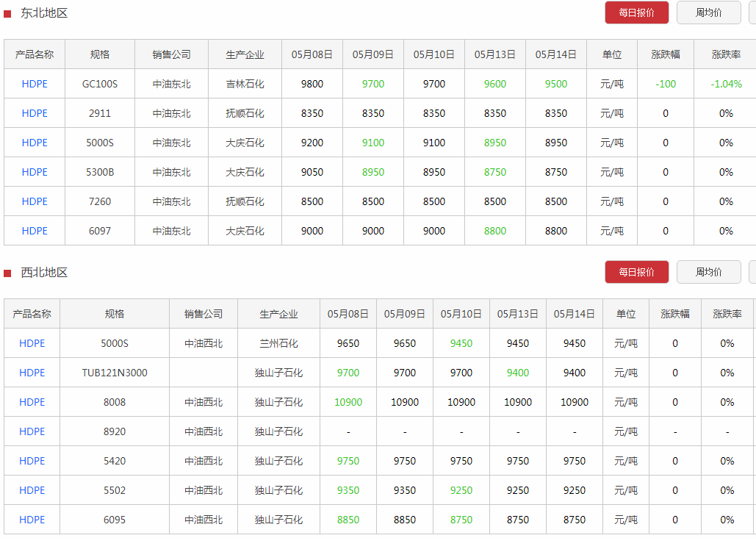Click 涨跌幅 header in 西北地区 table
The height and width of the screenshot is (538, 756).
pyautogui.click(x=675, y=314)
